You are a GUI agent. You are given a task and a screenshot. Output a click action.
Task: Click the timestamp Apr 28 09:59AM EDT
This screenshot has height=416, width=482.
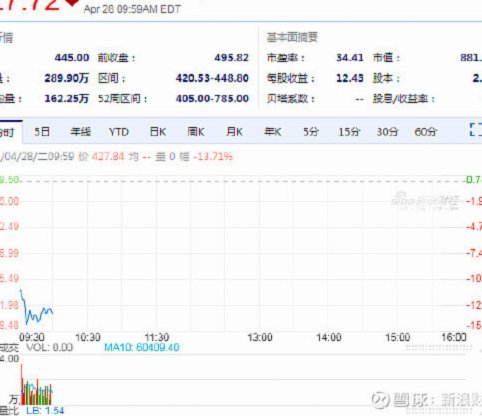pos(132,9)
